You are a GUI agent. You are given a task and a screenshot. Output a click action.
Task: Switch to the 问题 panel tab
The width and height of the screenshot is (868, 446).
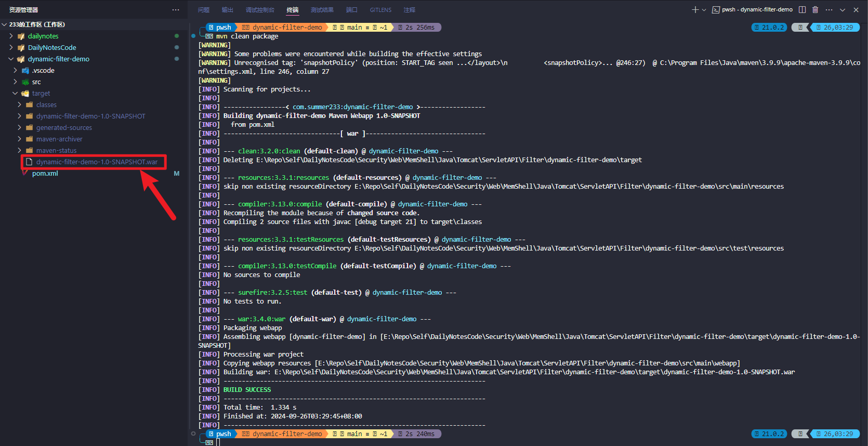pos(204,10)
